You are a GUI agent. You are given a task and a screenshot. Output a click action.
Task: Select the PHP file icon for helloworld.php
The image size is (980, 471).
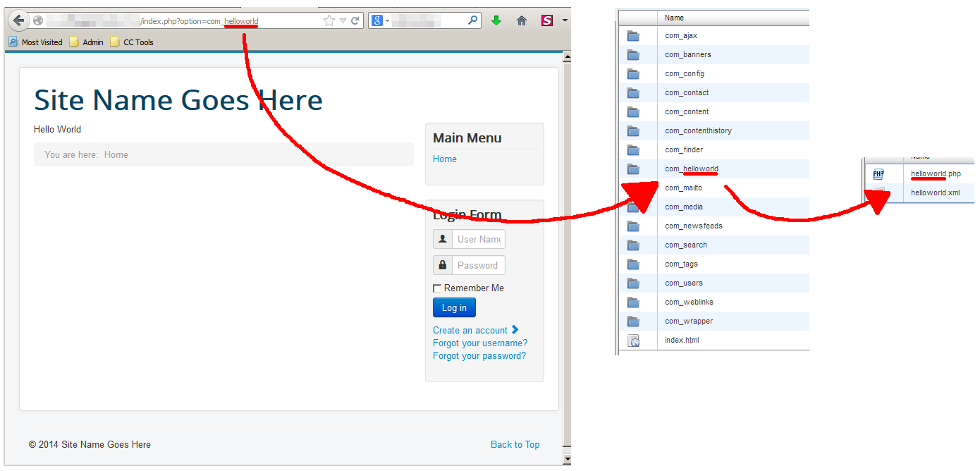coord(878,174)
